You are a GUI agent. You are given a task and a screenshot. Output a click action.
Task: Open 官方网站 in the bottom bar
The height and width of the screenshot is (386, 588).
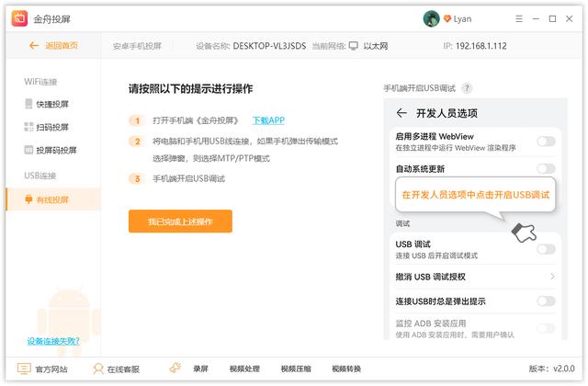click(x=51, y=369)
